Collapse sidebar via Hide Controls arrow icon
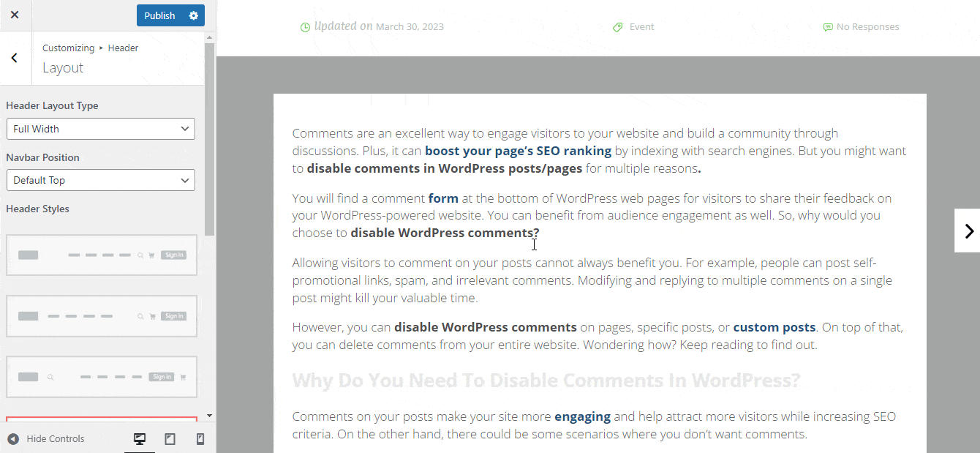 coord(13,439)
